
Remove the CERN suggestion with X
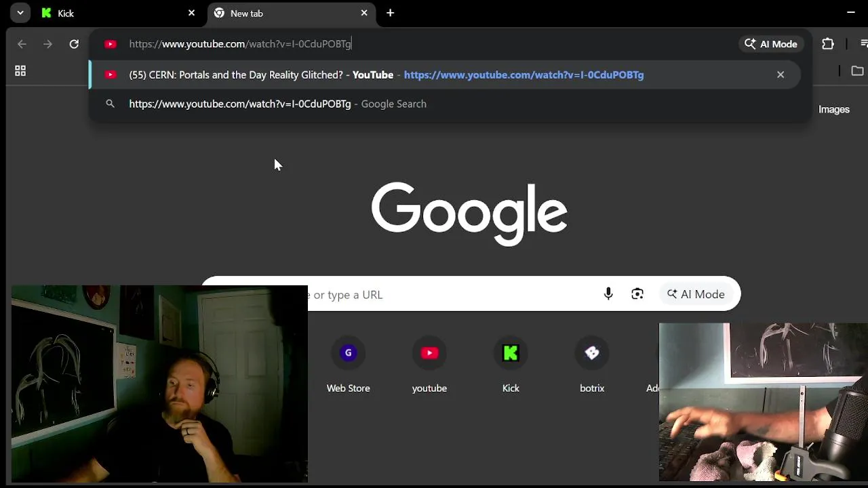click(x=781, y=75)
